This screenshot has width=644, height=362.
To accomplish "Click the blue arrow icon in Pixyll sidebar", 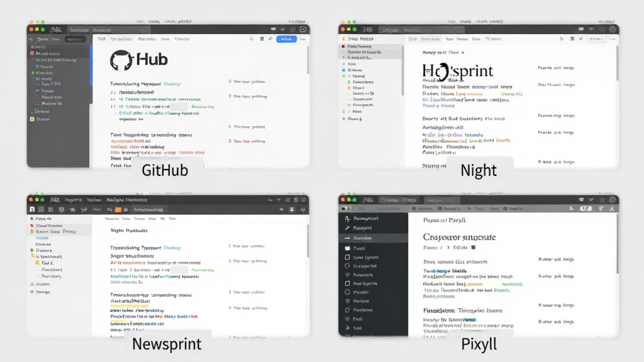I will [x=347, y=328].
